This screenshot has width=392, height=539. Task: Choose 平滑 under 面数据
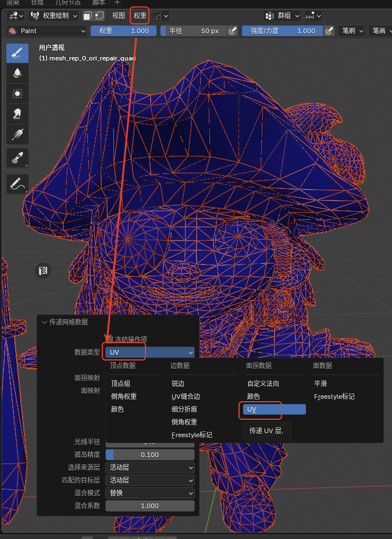click(320, 384)
